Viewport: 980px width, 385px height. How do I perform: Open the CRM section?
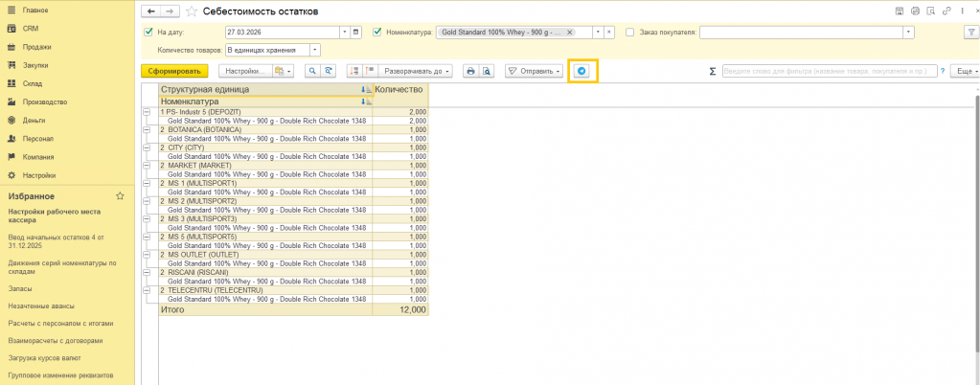click(32, 28)
